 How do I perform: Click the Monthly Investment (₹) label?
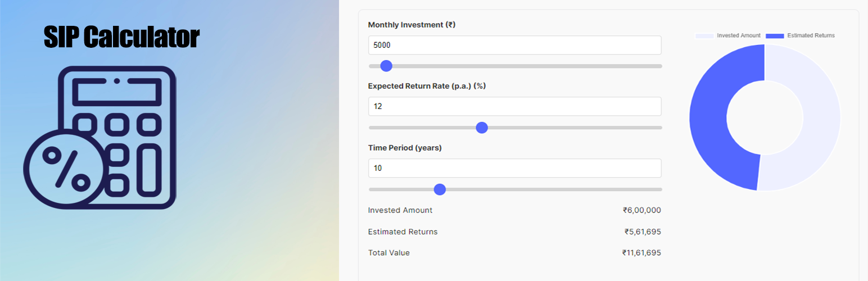pos(412,25)
